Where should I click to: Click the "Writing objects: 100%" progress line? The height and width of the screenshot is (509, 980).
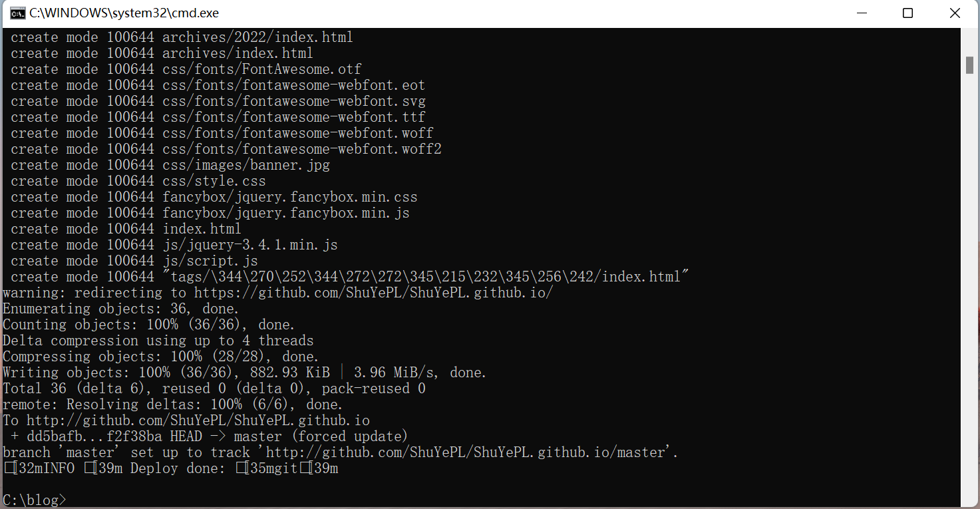(244, 373)
